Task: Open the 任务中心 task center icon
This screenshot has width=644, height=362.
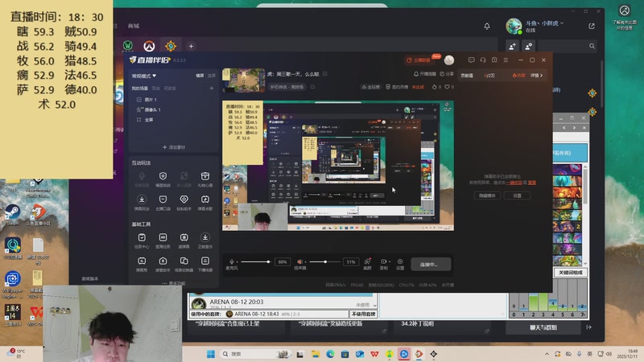Action: [x=142, y=237]
